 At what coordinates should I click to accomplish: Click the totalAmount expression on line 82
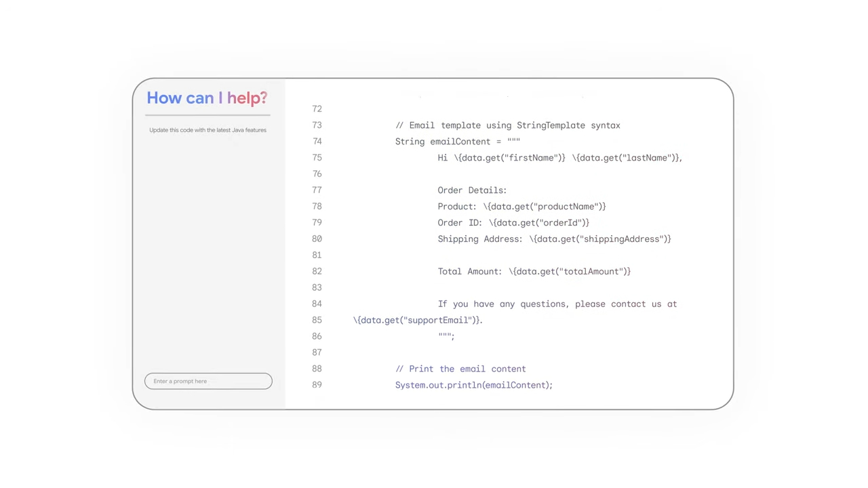(x=570, y=272)
